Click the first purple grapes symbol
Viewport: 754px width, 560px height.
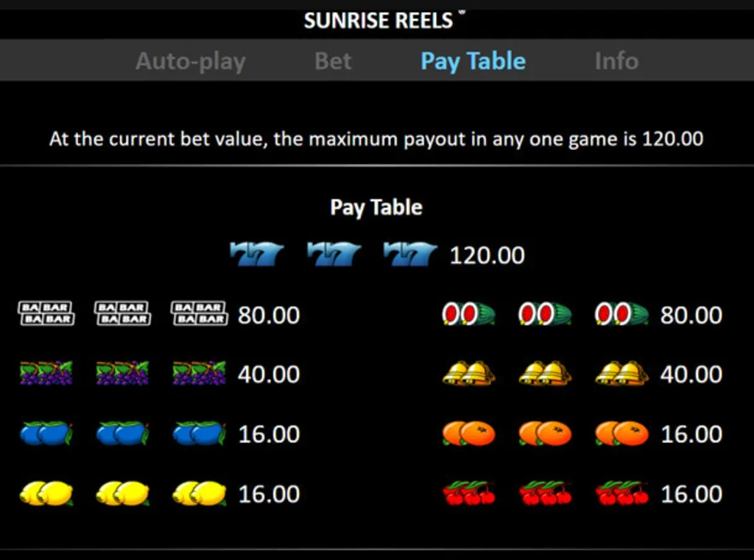point(46,373)
